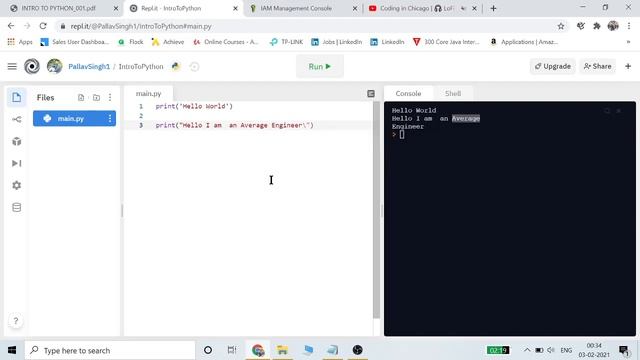Open the Apps bookmarks shortcut
Screen dimensions: 640x360
point(20,42)
